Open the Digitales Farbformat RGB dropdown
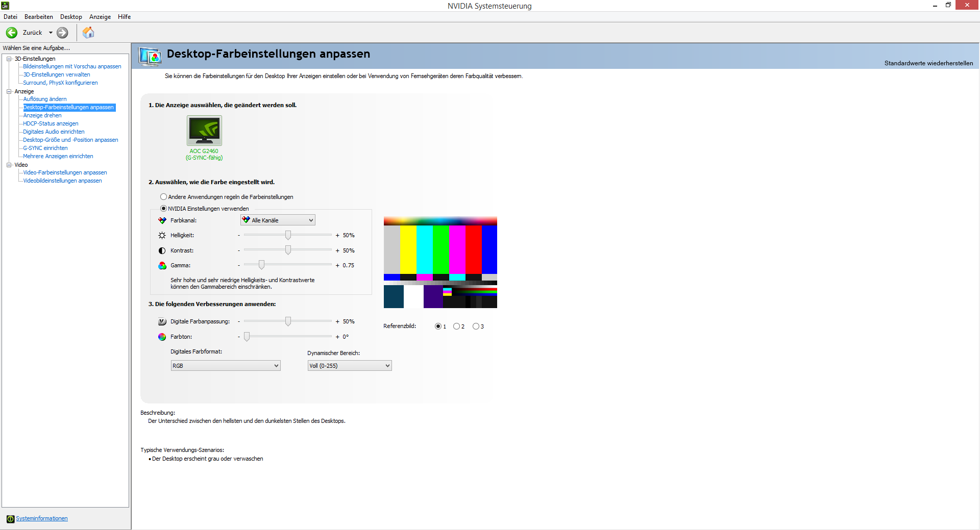Viewport: 980px width, 530px height. click(226, 366)
